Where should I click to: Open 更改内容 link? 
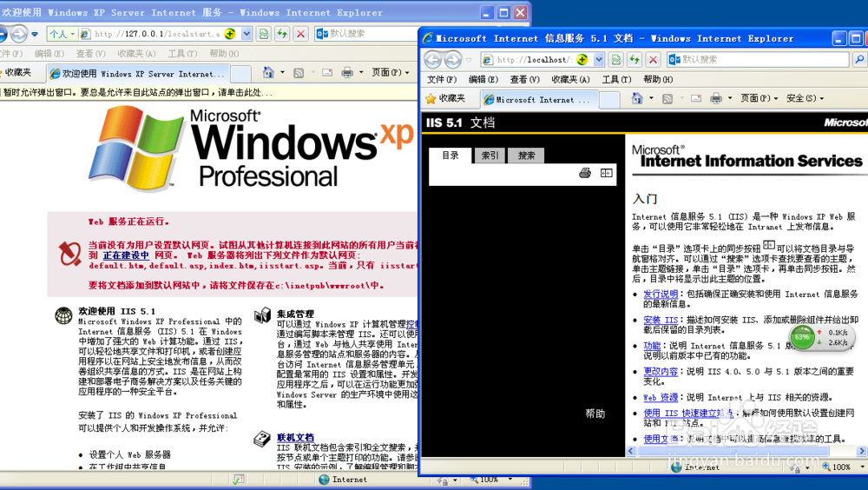coord(661,371)
